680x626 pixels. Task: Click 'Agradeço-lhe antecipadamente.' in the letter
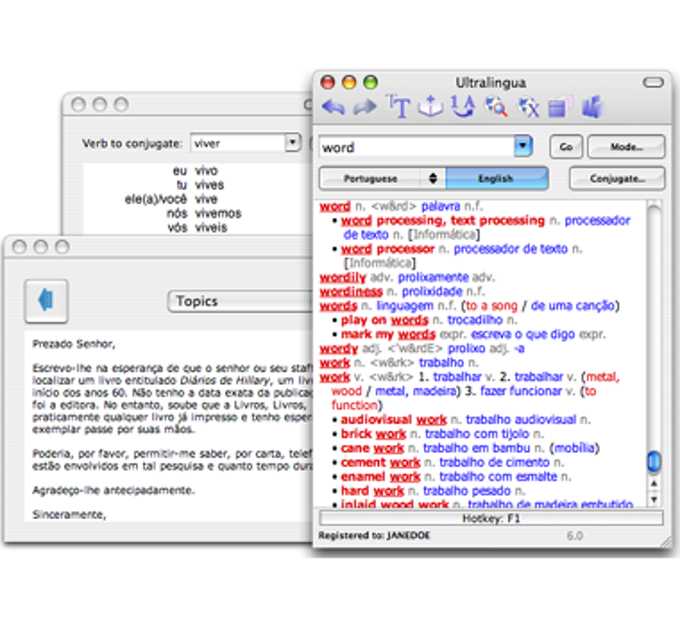coord(114,490)
